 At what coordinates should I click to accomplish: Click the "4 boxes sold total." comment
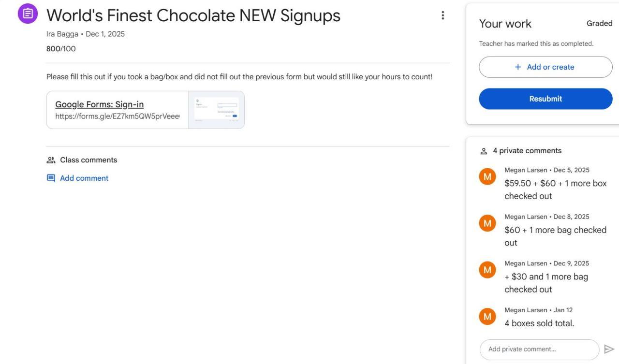[x=539, y=323]
